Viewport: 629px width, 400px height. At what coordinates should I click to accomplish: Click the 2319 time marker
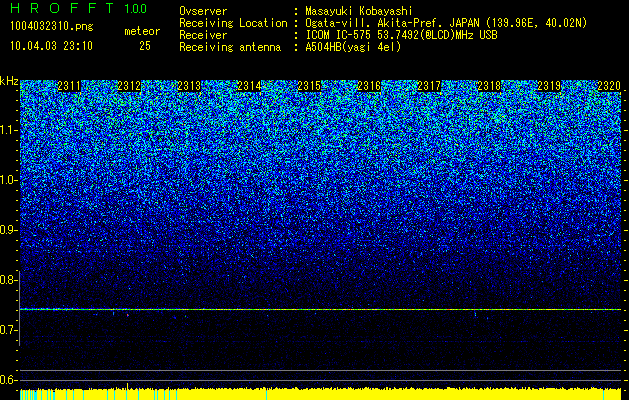point(549,86)
